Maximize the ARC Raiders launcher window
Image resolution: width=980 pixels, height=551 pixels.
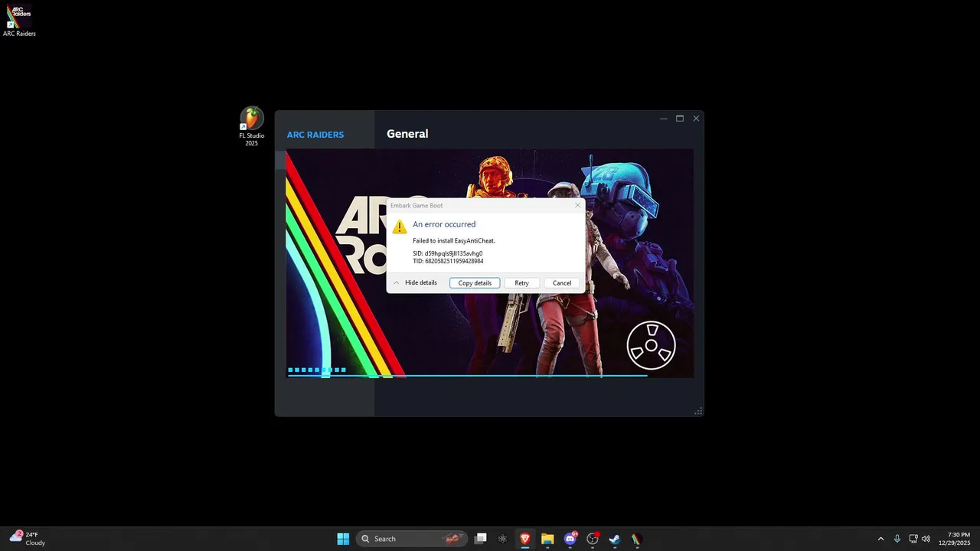point(679,119)
